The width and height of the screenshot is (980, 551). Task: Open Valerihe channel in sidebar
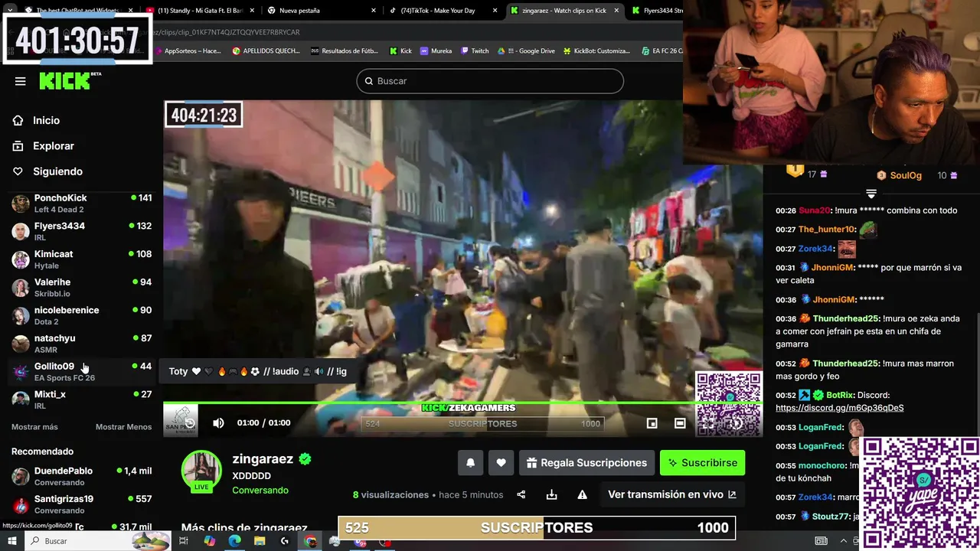[81, 288]
